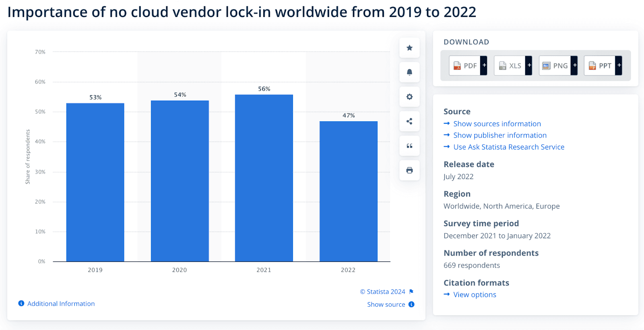Open Show sources information link

497,124
